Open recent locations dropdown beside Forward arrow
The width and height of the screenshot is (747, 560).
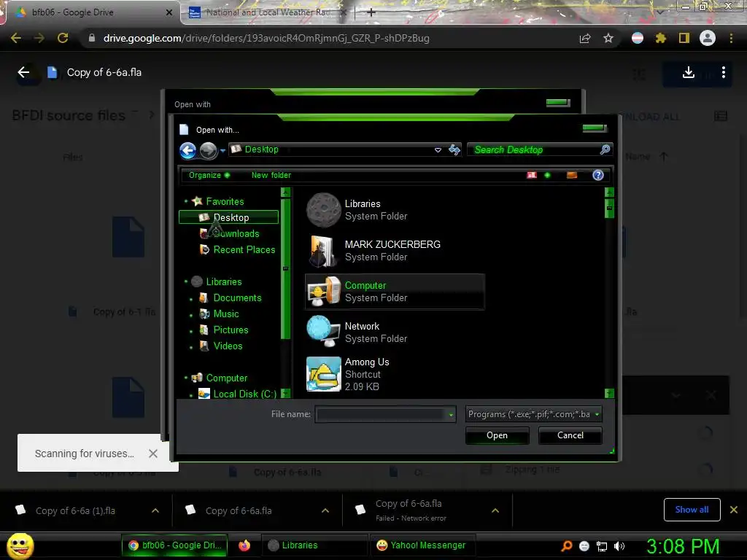[222, 151]
